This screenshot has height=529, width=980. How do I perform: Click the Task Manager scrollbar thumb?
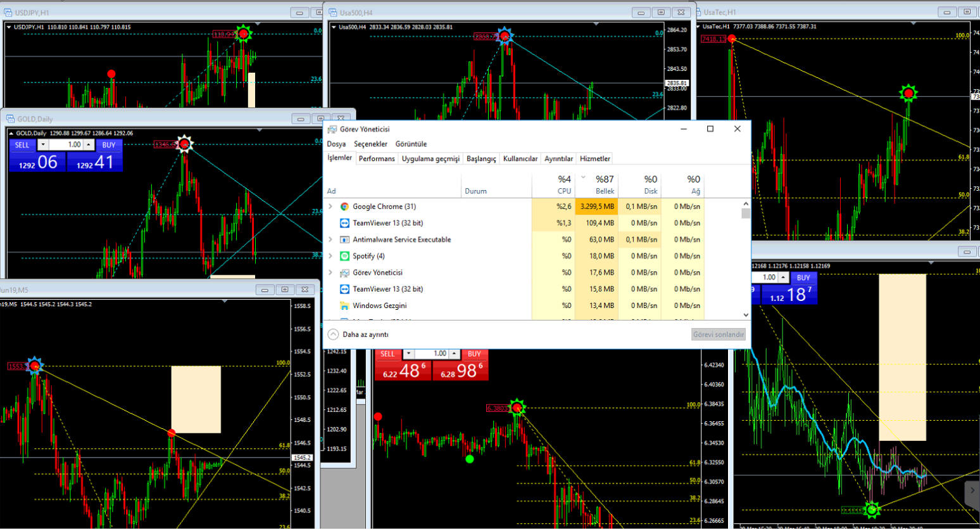(x=746, y=214)
